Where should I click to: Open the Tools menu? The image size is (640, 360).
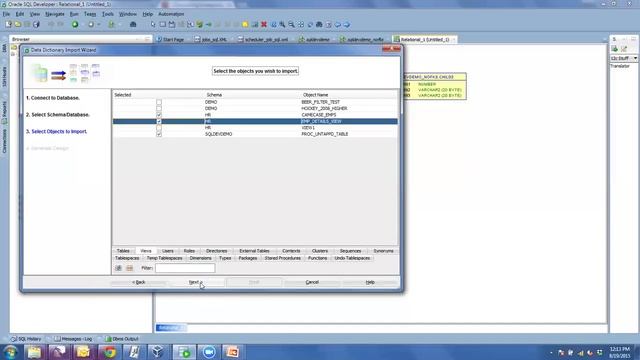click(x=108, y=14)
